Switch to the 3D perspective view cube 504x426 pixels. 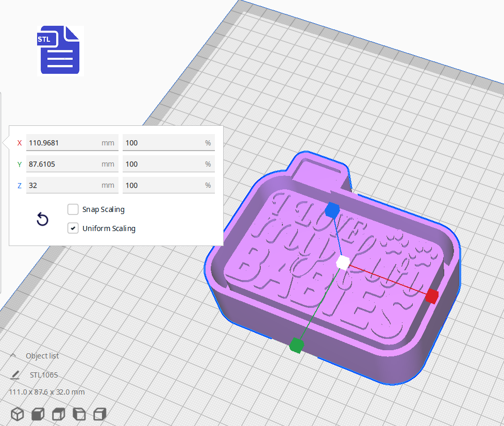(18, 414)
